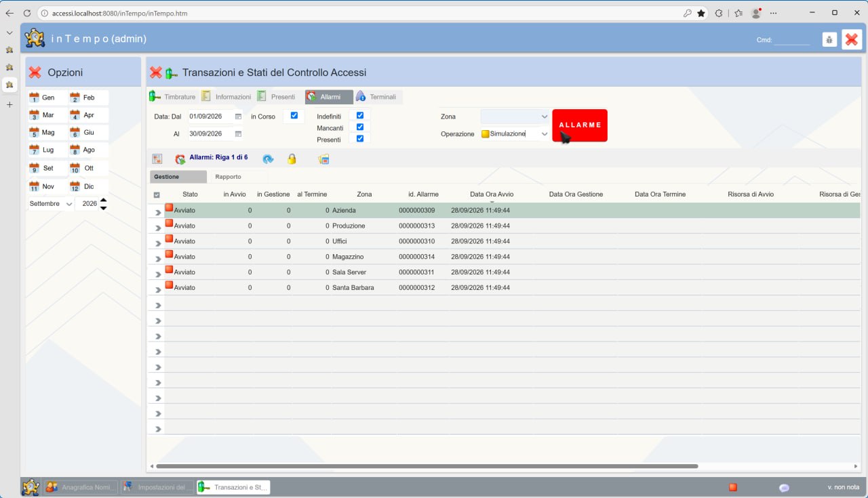This screenshot has height=498, width=868.
Task: Toggle the Presenti filter checkbox
Action: 360,138
